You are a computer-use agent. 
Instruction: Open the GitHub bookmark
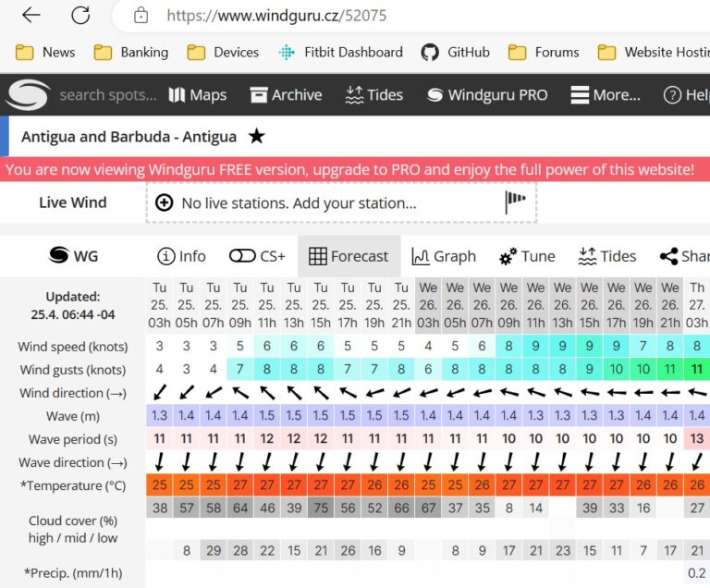pos(455,52)
